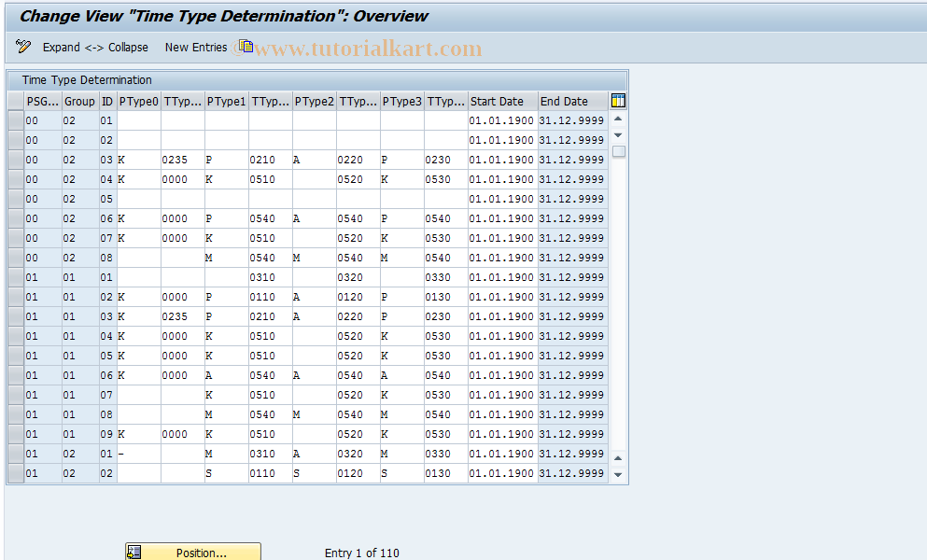This screenshot has height=560, width=927.
Task: Click PType0 dash field in row 01 02 01
Action: 139,454
